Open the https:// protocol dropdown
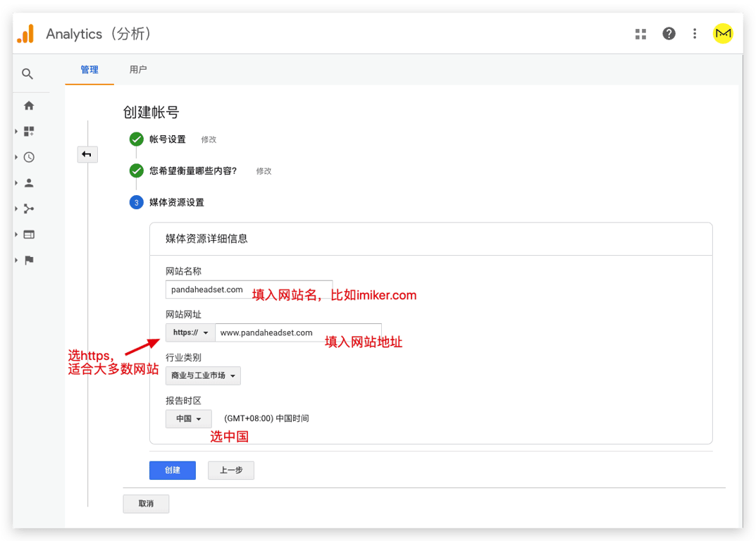Viewport: 756px width, 541px height. [190, 333]
